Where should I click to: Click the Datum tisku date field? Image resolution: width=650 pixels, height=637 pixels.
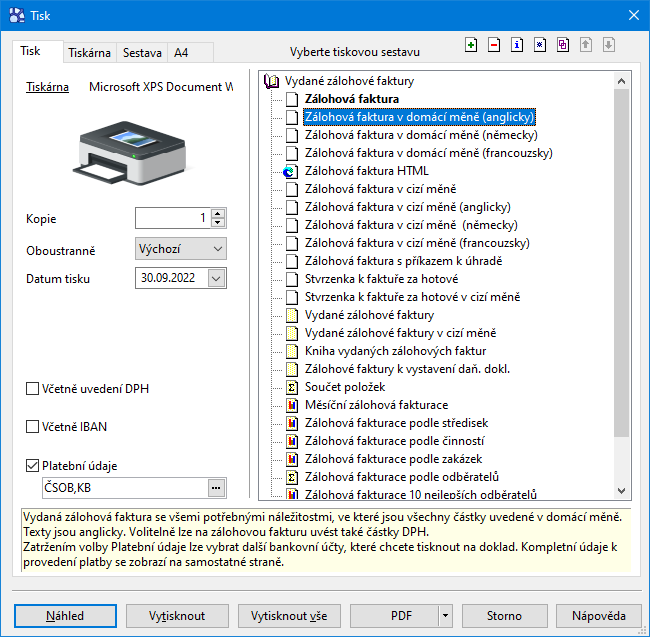(172, 278)
